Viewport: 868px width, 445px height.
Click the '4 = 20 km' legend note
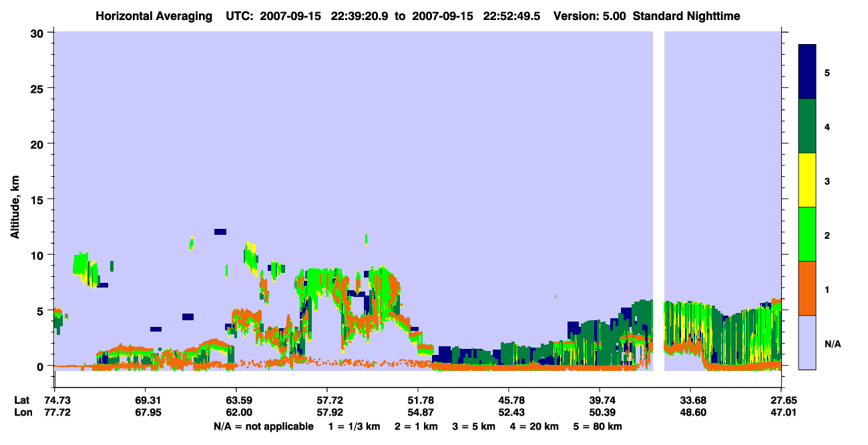534,426
